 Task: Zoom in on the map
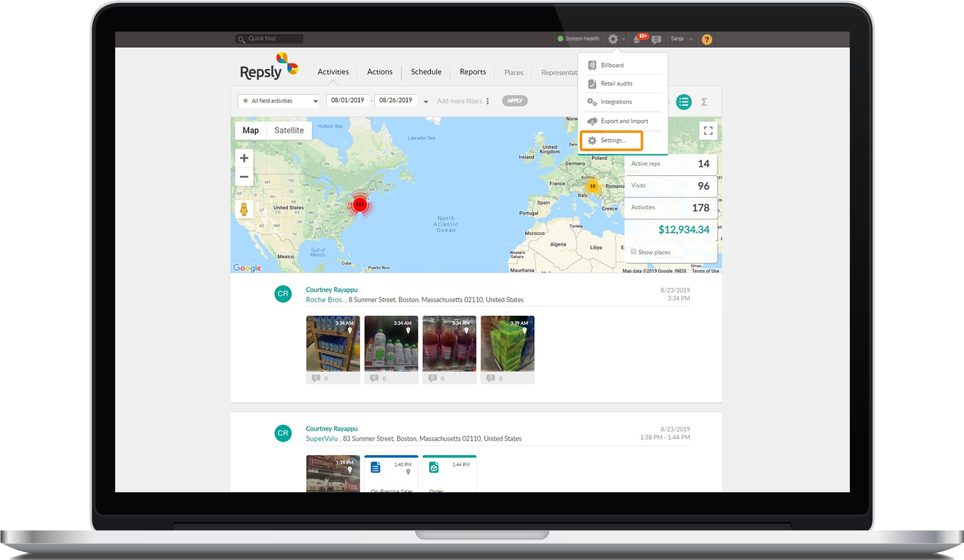coord(244,158)
